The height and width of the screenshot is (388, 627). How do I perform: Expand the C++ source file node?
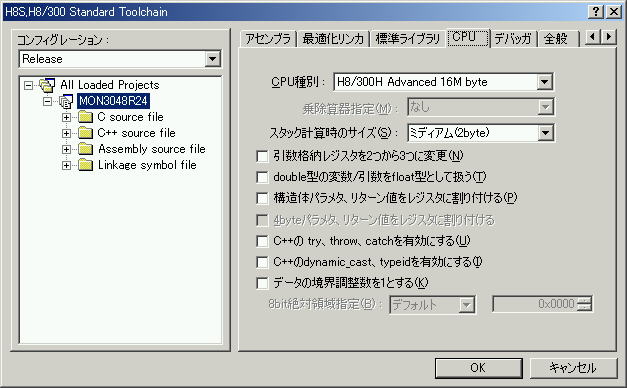pyautogui.click(x=66, y=133)
